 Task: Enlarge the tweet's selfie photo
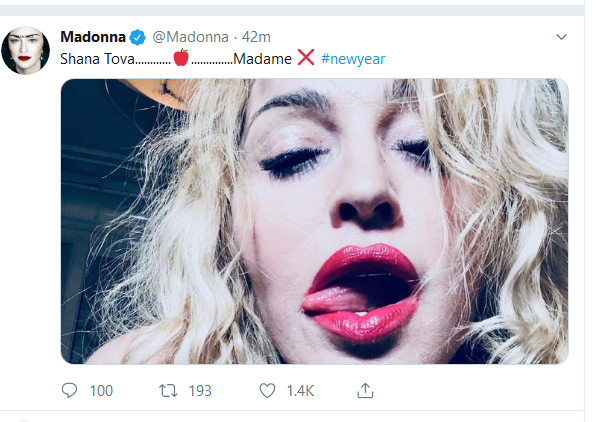click(315, 220)
